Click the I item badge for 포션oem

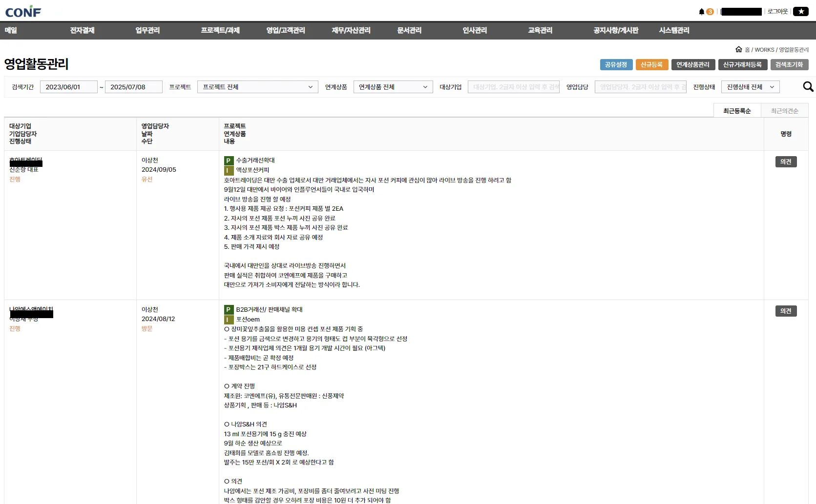(229, 320)
